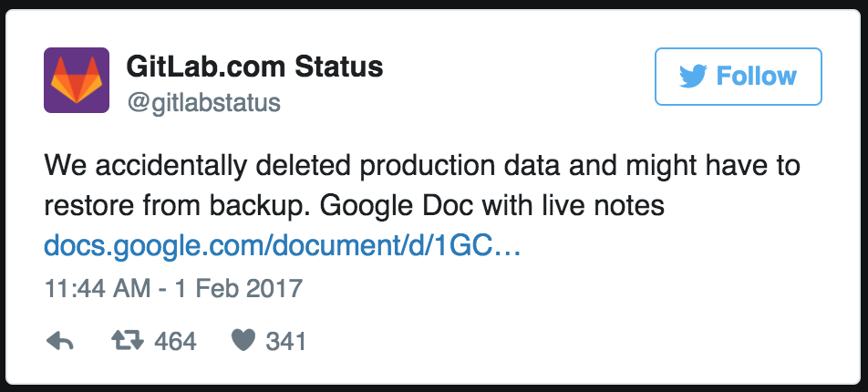Click the Twitter bird icon in Follow button
The image size is (868, 392).
[694, 77]
